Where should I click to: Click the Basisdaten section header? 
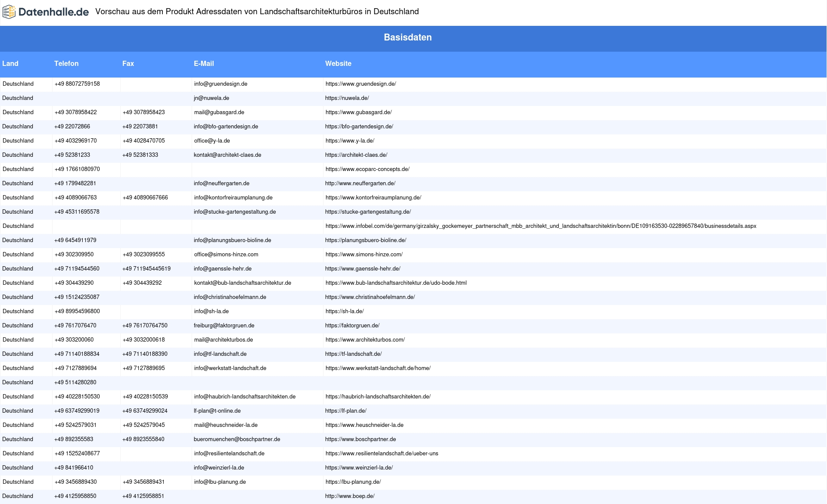click(x=407, y=37)
